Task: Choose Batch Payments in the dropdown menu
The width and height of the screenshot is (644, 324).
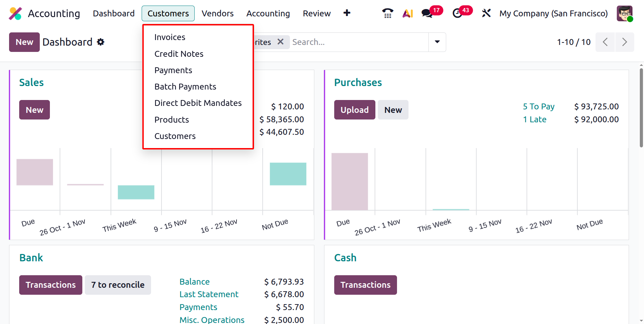Action: tap(185, 86)
